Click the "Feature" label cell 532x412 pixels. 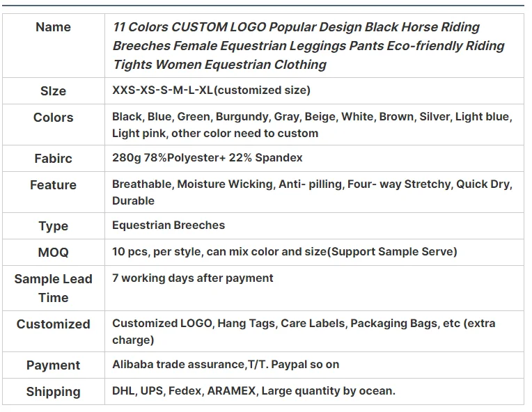54,185
